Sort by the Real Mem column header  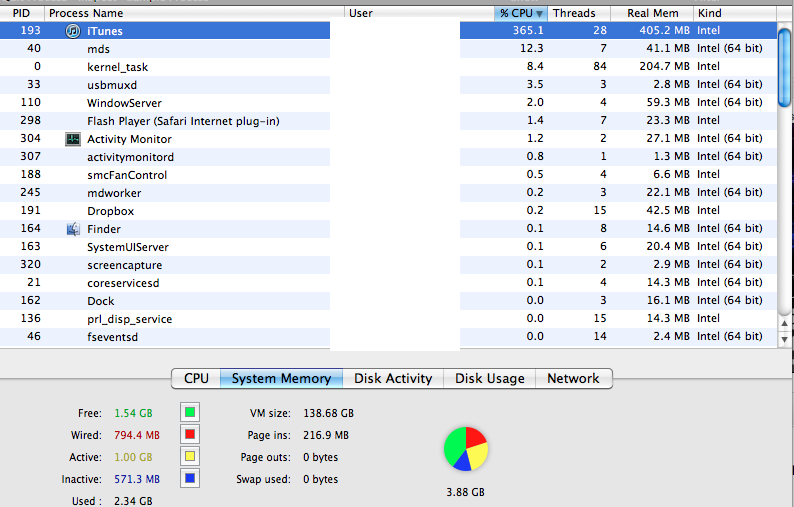coord(652,13)
